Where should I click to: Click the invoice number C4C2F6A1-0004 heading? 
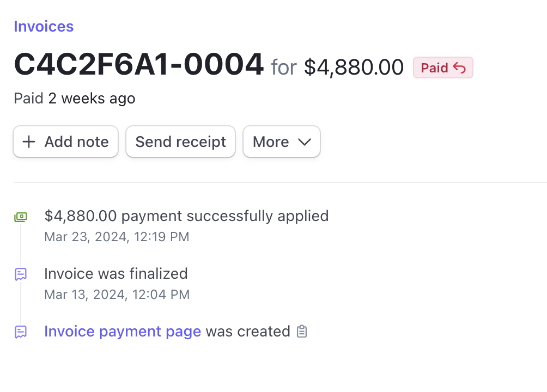138,64
